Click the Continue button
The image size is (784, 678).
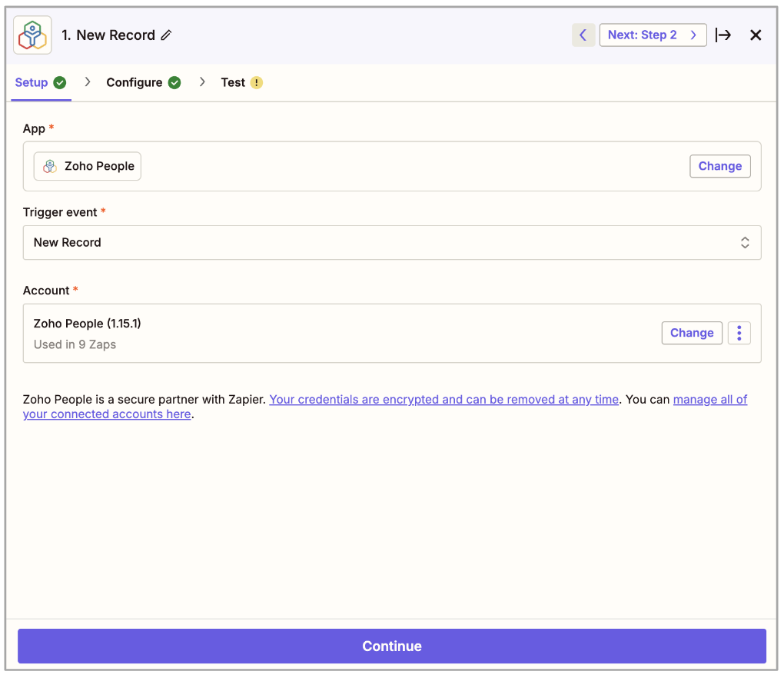[392, 646]
